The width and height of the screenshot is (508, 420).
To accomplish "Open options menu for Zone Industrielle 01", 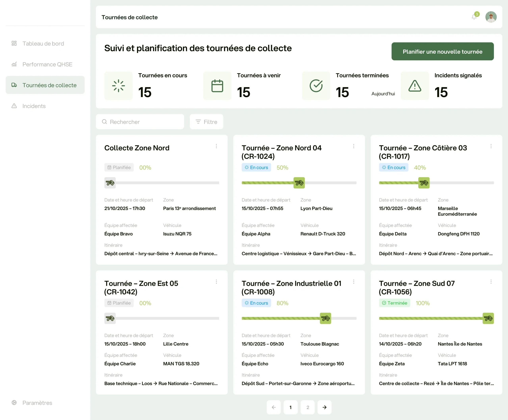I will point(353,281).
